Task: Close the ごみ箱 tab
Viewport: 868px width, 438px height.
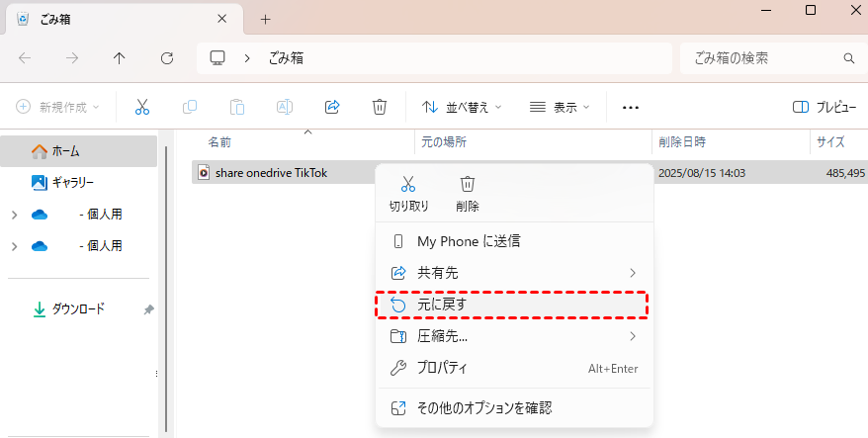Action: (222, 19)
